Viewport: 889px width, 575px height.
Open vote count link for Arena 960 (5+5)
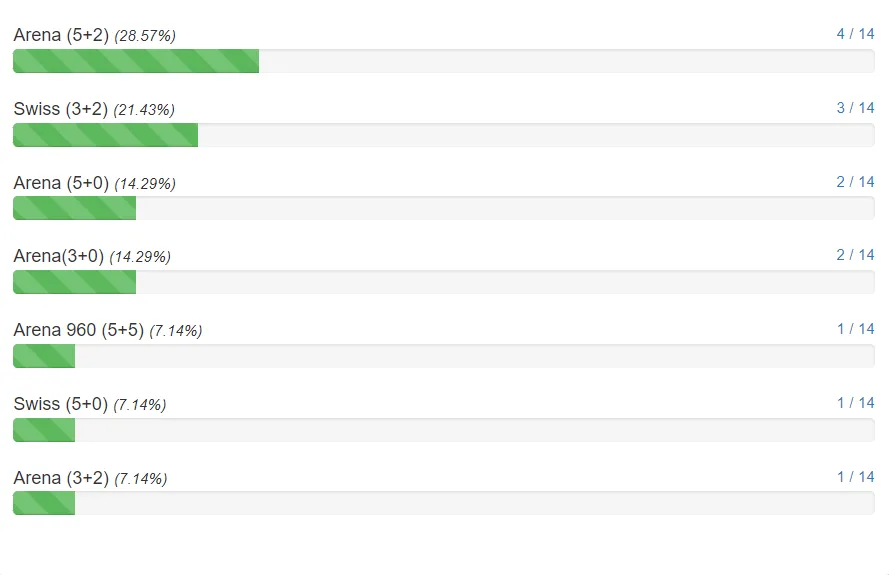pyautogui.click(x=855, y=329)
